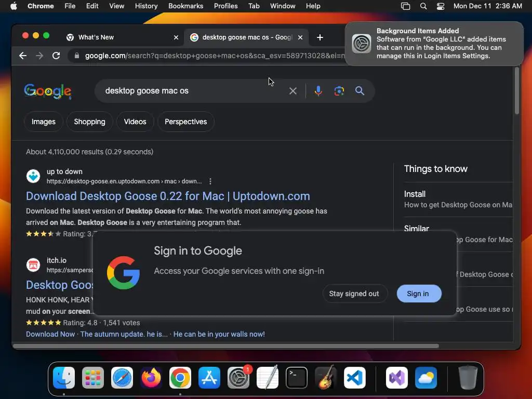Image resolution: width=532 pixels, height=399 pixels.
Task: Open the History menu
Action: pos(146,6)
